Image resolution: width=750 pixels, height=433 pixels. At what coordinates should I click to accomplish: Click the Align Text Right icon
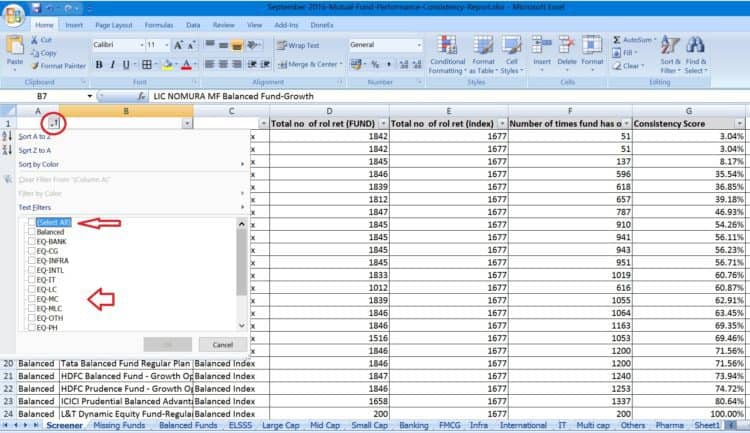(236, 64)
